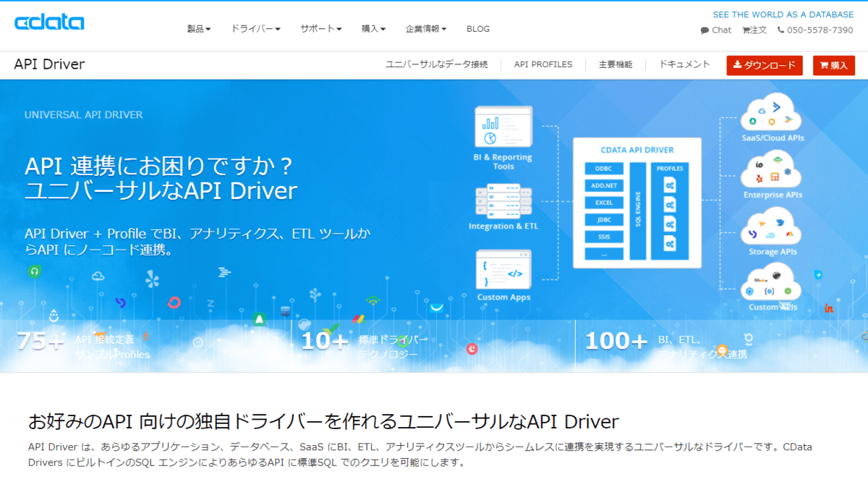Click the phone number 050-5578-7390
This screenshot has width=868, height=482.
(820, 30)
